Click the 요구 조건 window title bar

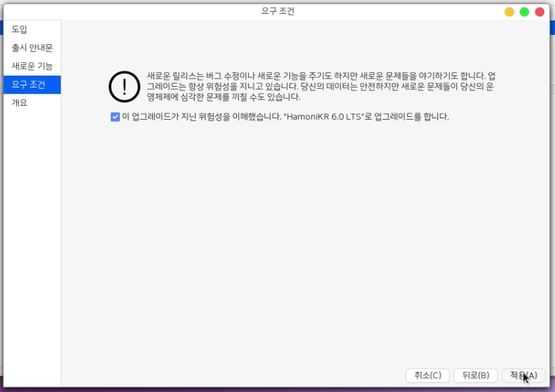277,11
